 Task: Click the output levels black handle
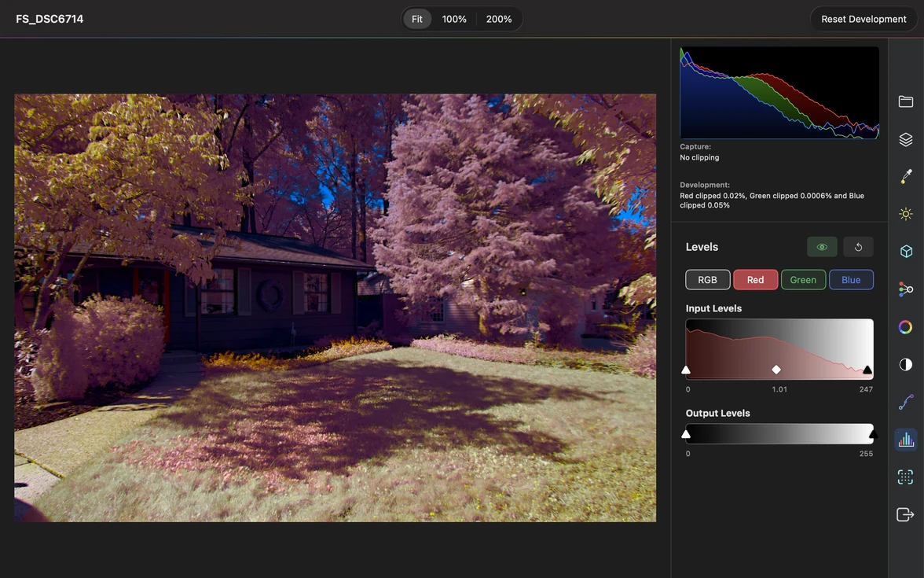(686, 434)
